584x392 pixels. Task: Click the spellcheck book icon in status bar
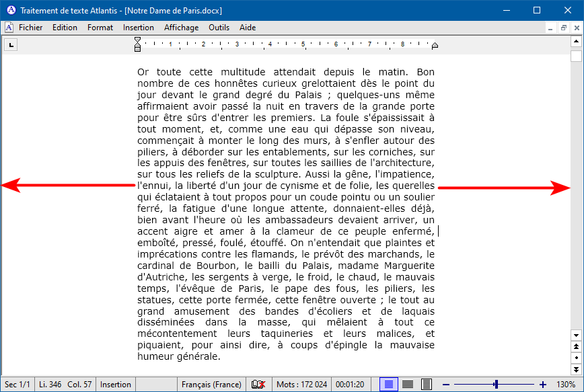click(258, 384)
